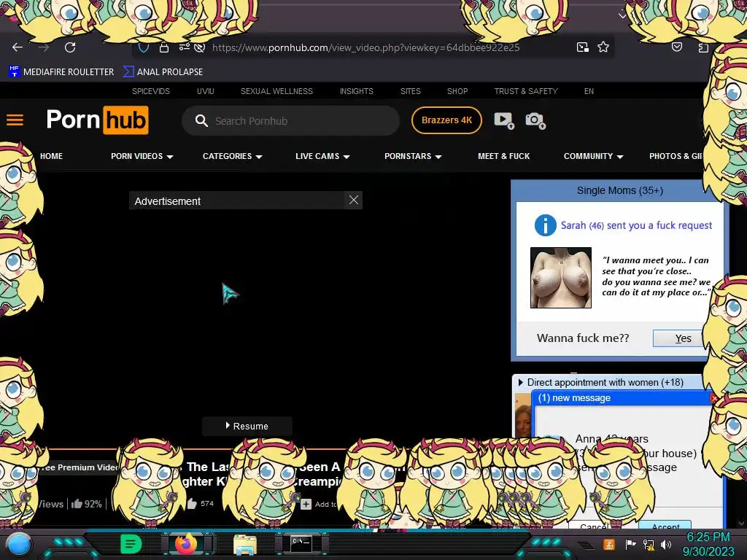Expand the LIVE CAMS dropdown

point(322,156)
